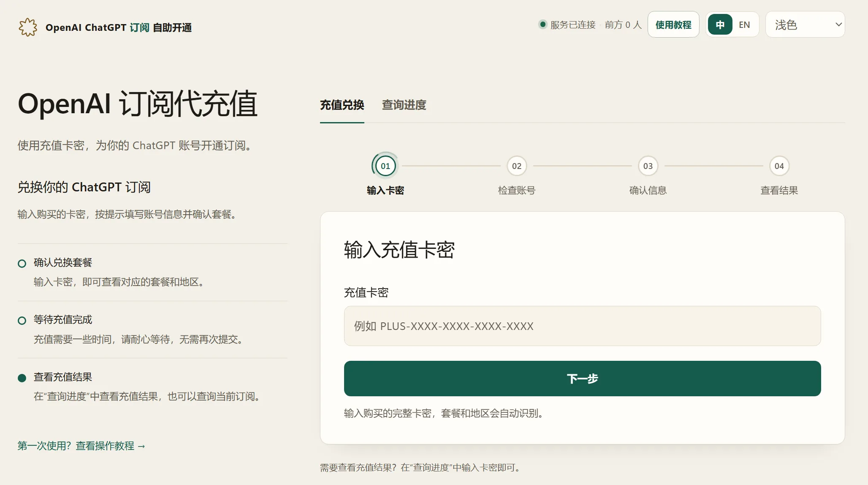Viewport: 868px width, 485px height.
Task: Click the 输入卡密 step label
Action: (x=385, y=191)
